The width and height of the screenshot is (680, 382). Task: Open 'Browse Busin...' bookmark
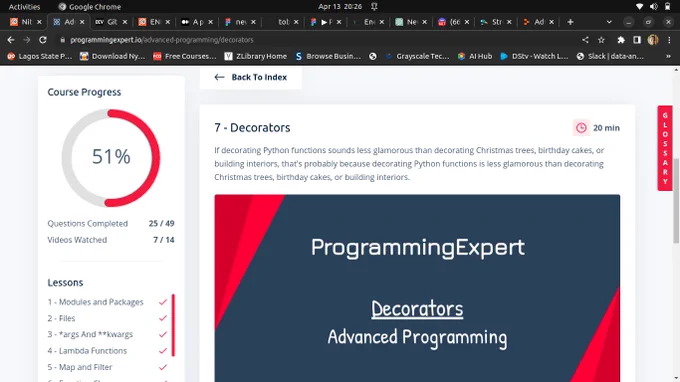pyautogui.click(x=328, y=56)
